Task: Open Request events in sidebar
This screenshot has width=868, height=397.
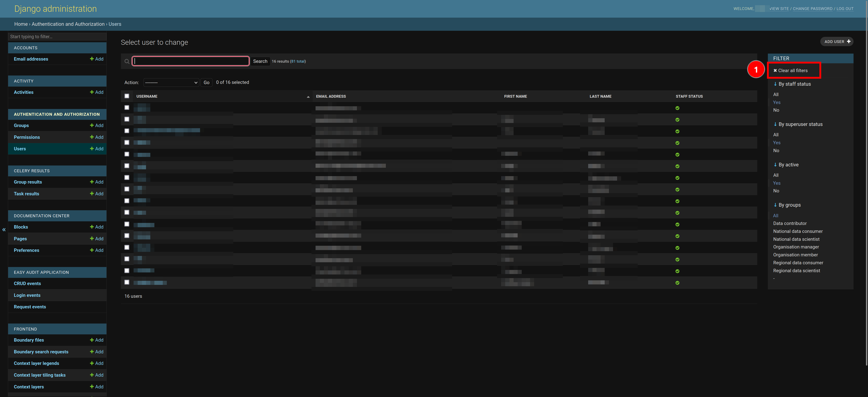Action: coord(30,307)
